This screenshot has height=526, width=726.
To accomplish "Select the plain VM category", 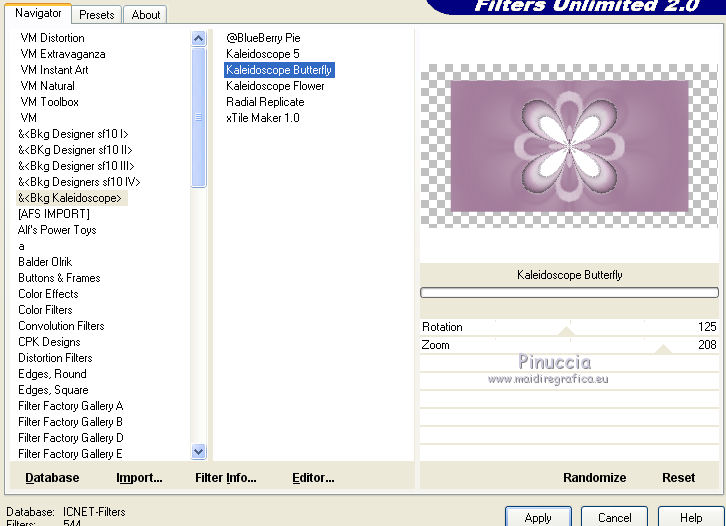I will (x=28, y=118).
